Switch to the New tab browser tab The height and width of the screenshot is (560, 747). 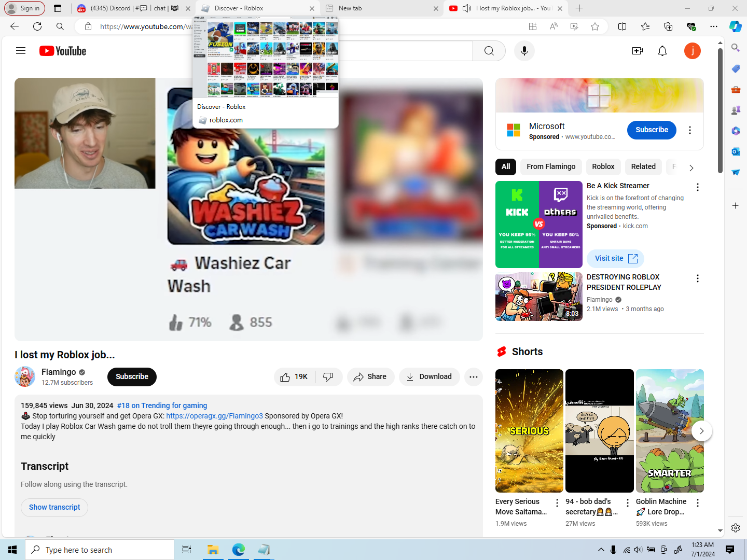(x=382, y=8)
